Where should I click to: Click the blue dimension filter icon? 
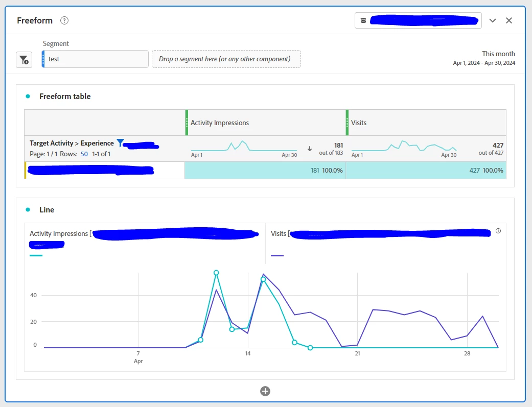(120, 143)
